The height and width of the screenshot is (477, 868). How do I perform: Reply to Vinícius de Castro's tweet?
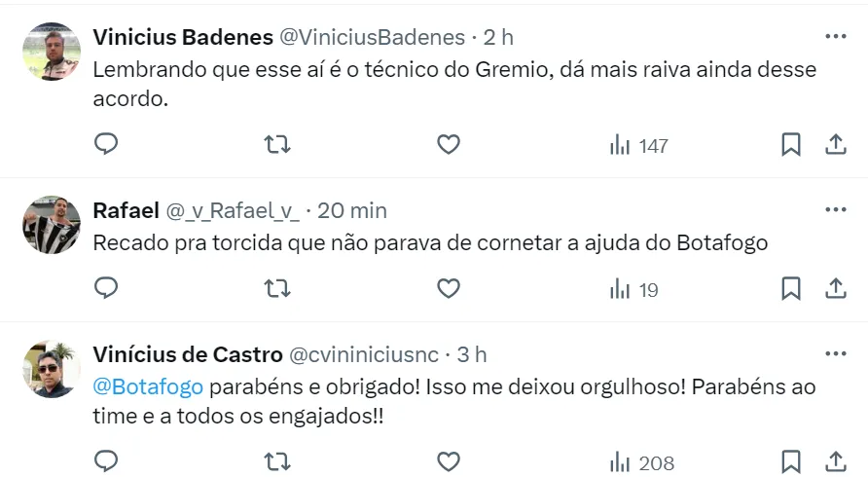click(106, 461)
